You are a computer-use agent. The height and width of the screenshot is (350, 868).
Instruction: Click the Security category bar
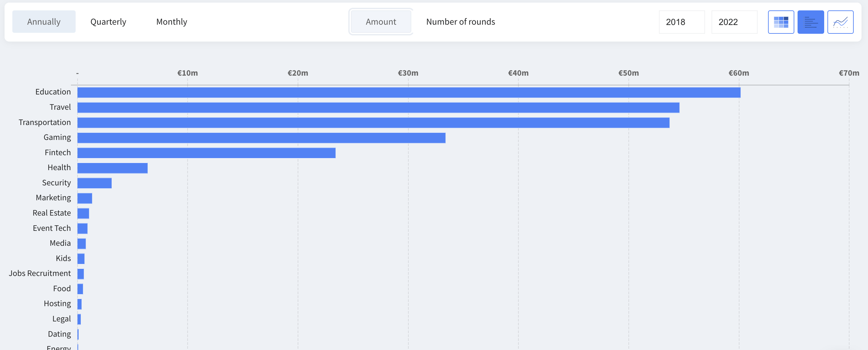94,183
